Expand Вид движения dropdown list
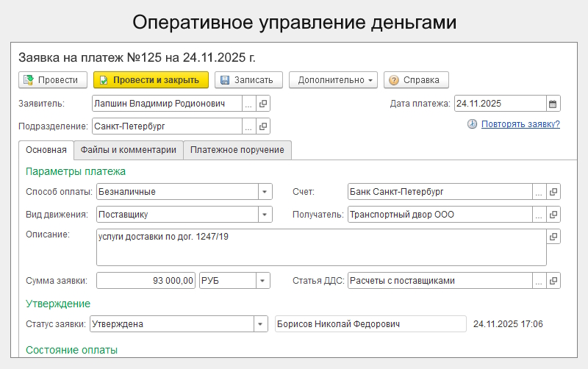The height and width of the screenshot is (369, 588). 264,215
